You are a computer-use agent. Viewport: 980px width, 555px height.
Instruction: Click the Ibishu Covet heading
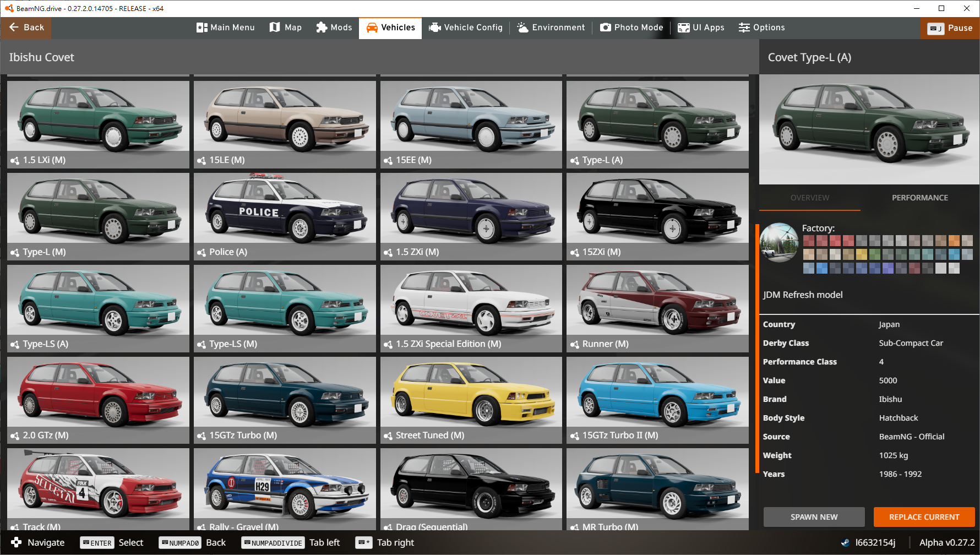pyautogui.click(x=41, y=57)
